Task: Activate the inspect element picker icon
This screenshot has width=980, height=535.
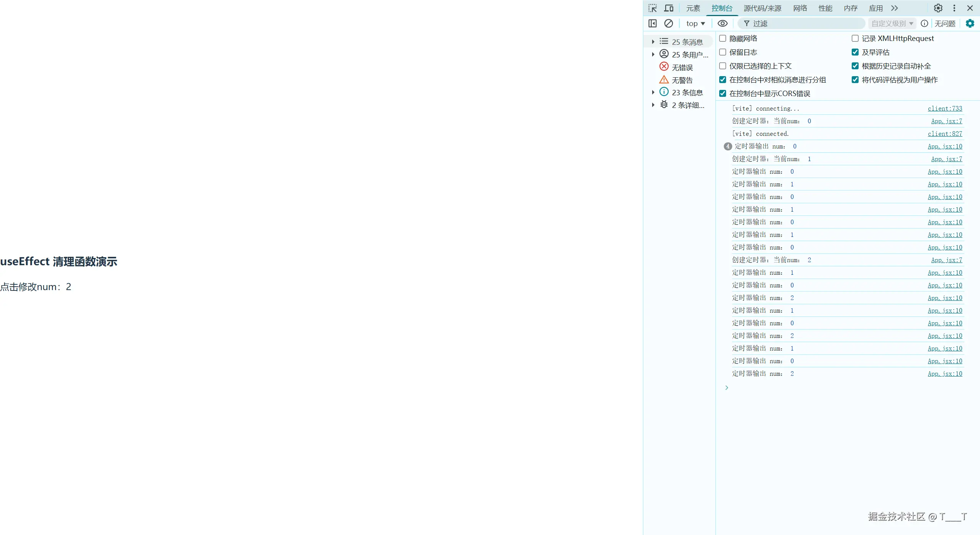Action: [653, 8]
